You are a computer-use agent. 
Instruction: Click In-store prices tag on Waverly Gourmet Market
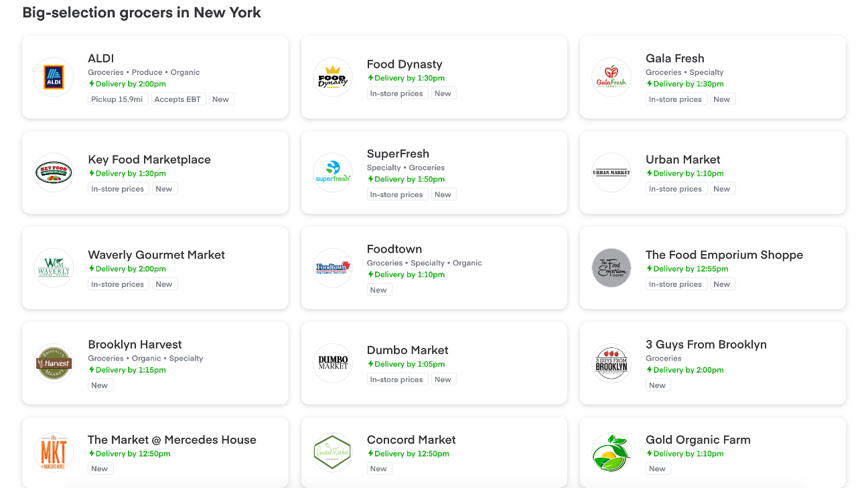[118, 284]
